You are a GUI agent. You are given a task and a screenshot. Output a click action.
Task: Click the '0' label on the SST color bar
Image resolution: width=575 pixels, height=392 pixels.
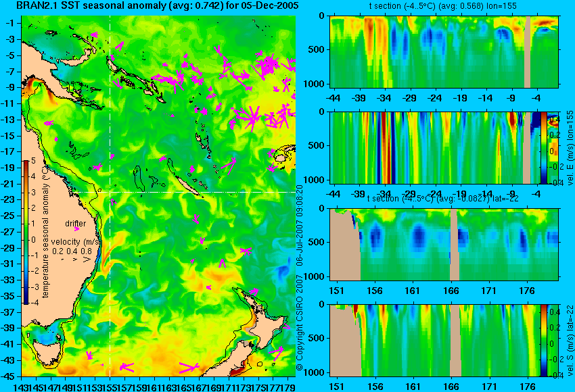coord(33,240)
